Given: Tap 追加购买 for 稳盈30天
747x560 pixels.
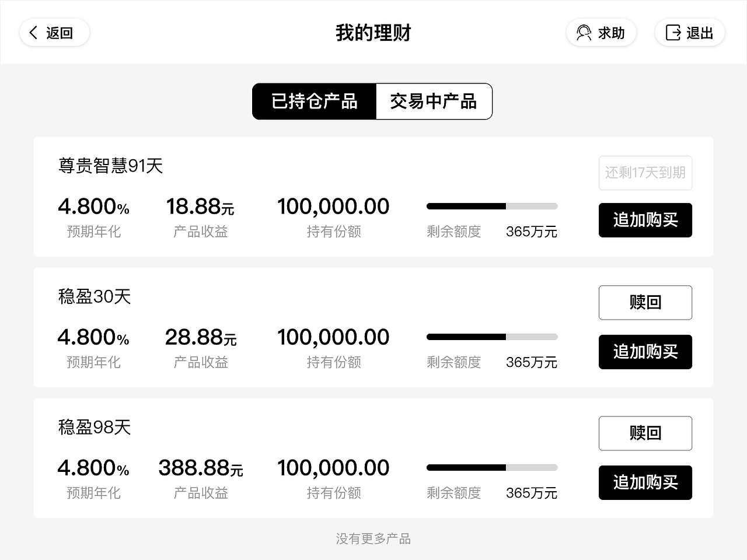Looking at the screenshot, I should click(x=645, y=352).
